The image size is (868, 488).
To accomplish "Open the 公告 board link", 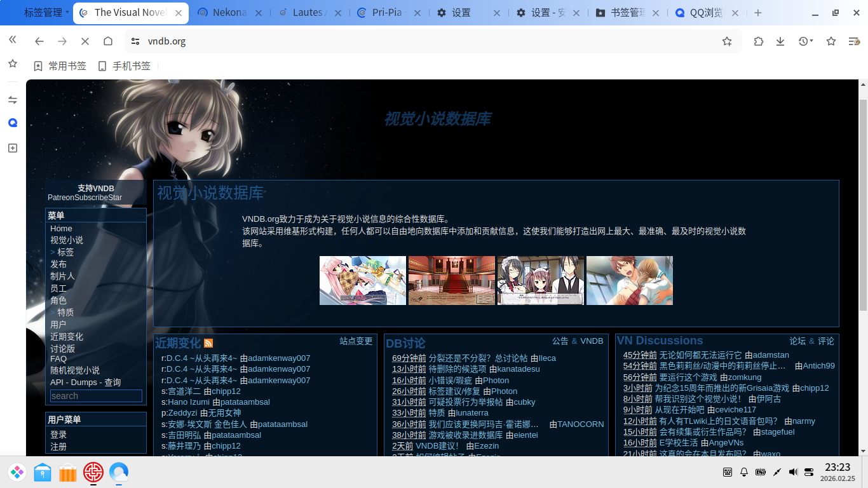I will click(x=560, y=341).
